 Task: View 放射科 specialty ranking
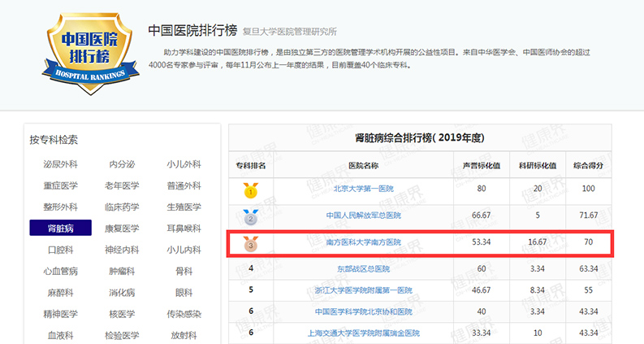tap(184, 335)
